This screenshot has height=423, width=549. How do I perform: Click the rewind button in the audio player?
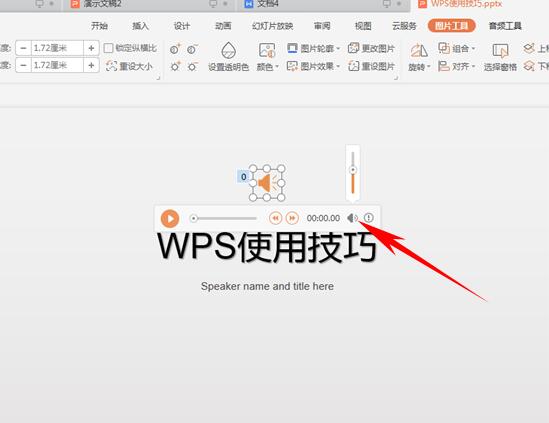tap(276, 218)
